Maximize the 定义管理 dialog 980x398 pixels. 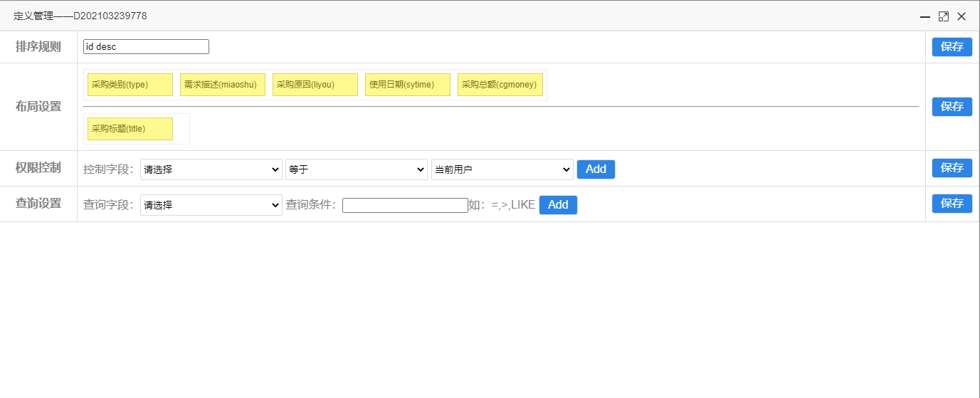pyautogui.click(x=944, y=16)
